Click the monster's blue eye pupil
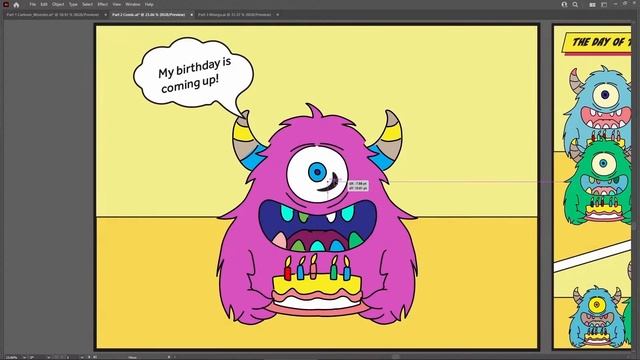Screen dimensions: 640x360 pos(318,172)
